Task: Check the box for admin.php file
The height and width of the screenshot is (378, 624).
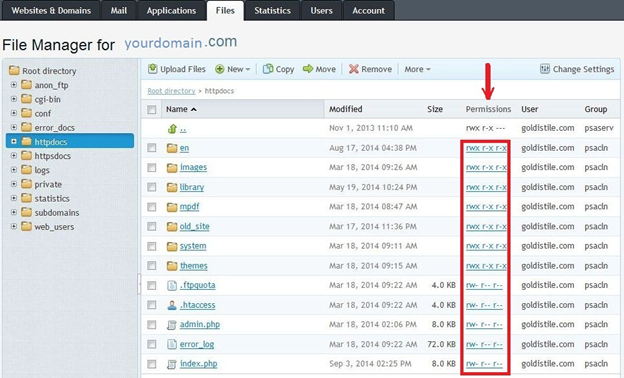Action: 152,325
